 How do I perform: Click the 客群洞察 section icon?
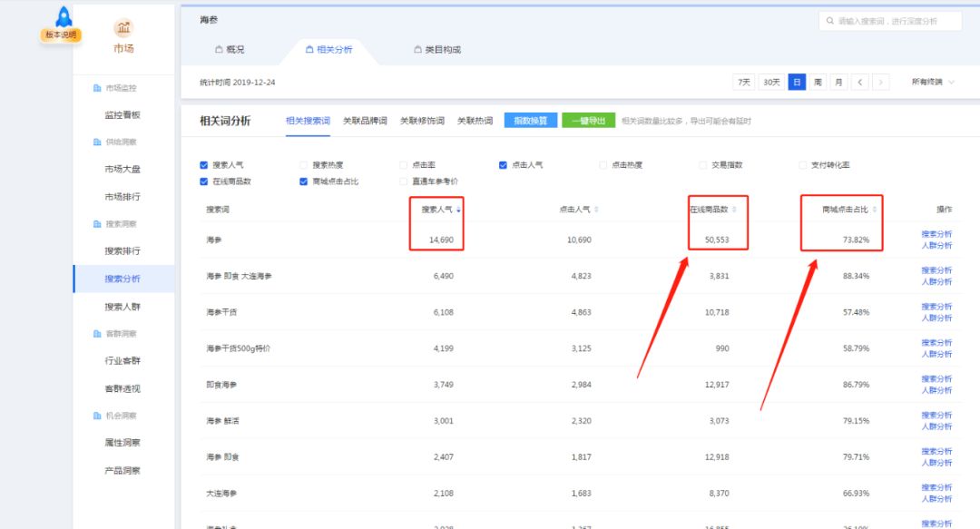coord(97,334)
